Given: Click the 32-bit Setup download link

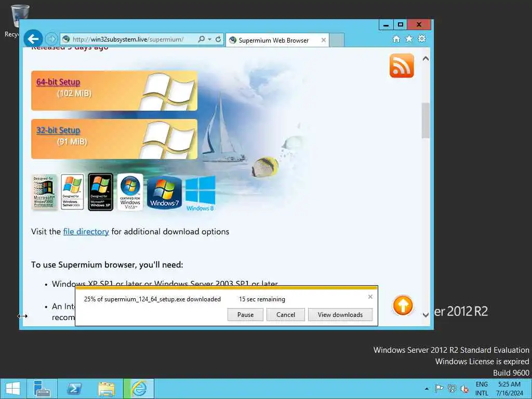Looking at the screenshot, I should tap(58, 130).
